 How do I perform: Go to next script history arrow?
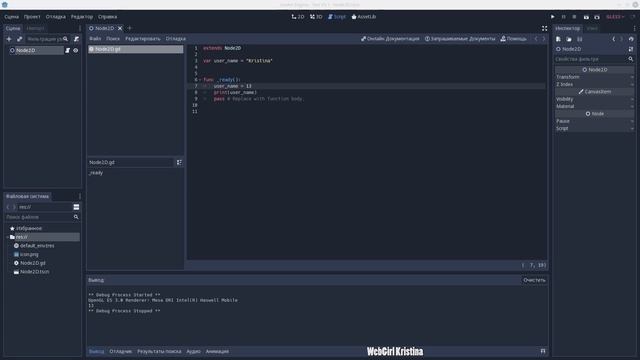point(544,39)
